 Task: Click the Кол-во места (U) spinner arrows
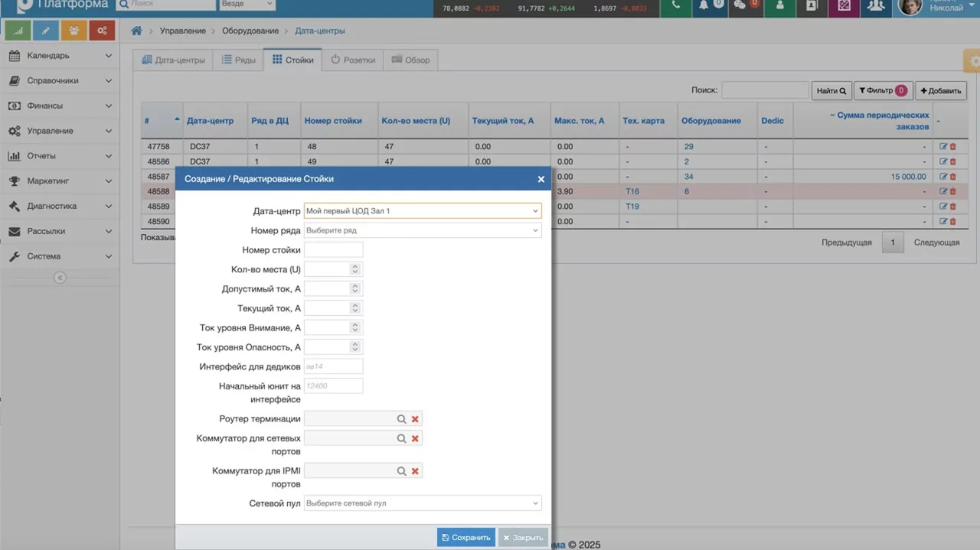(x=354, y=269)
